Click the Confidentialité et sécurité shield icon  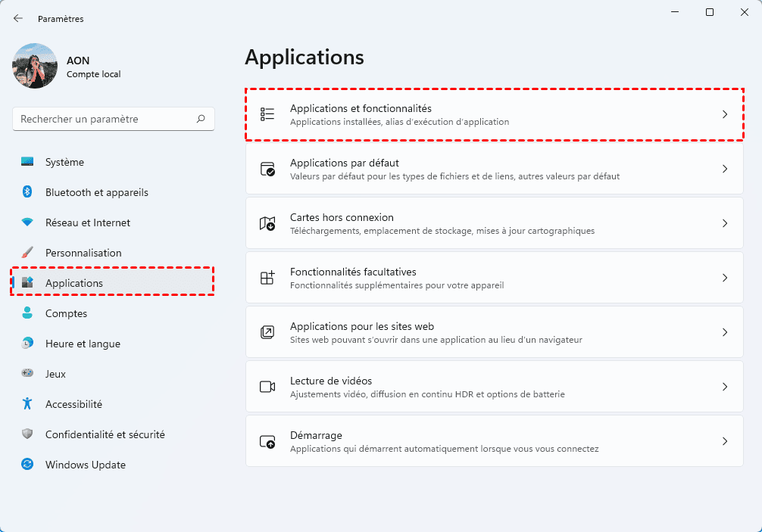[x=27, y=434]
